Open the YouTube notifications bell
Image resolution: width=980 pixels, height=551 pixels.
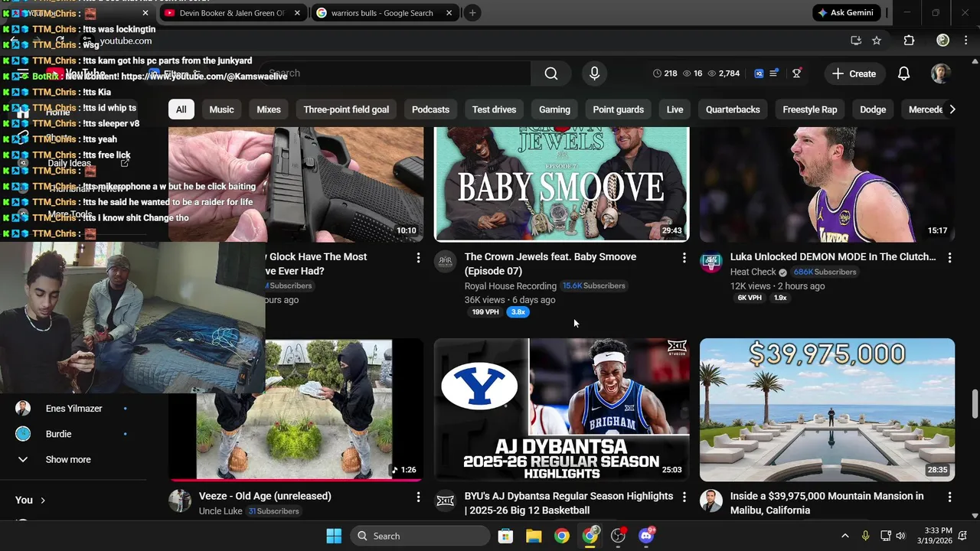pyautogui.click(x=903, y=73)
